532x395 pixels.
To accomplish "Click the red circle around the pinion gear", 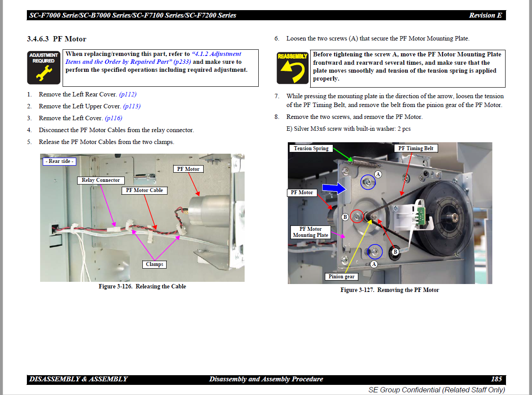I will pos(357,216).
